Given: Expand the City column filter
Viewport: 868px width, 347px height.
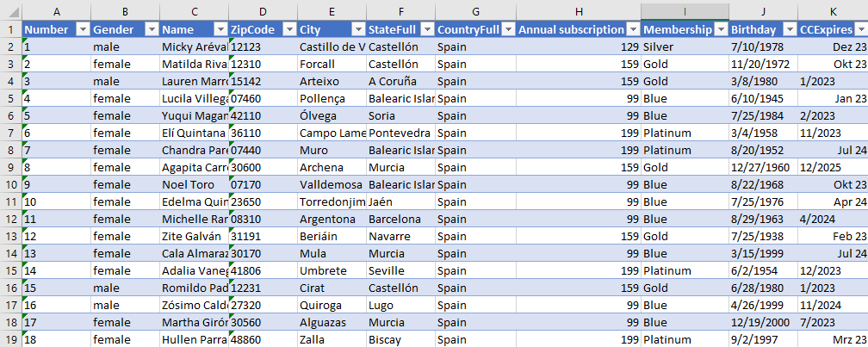Looking at the screenshot, I should [357, 29].
